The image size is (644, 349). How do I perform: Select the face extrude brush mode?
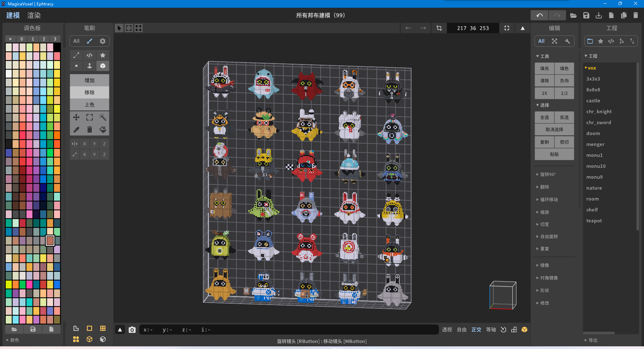[90, 66]
